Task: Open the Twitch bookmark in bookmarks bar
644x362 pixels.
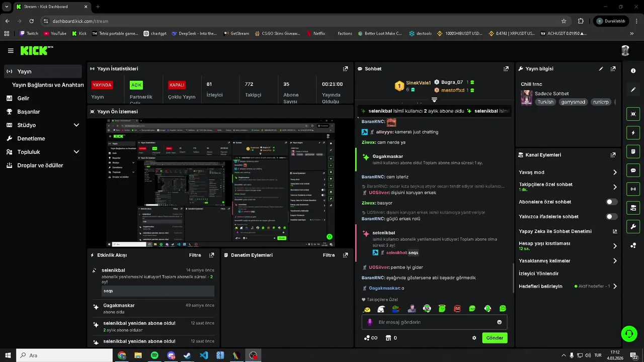Action: click(29, 34)
